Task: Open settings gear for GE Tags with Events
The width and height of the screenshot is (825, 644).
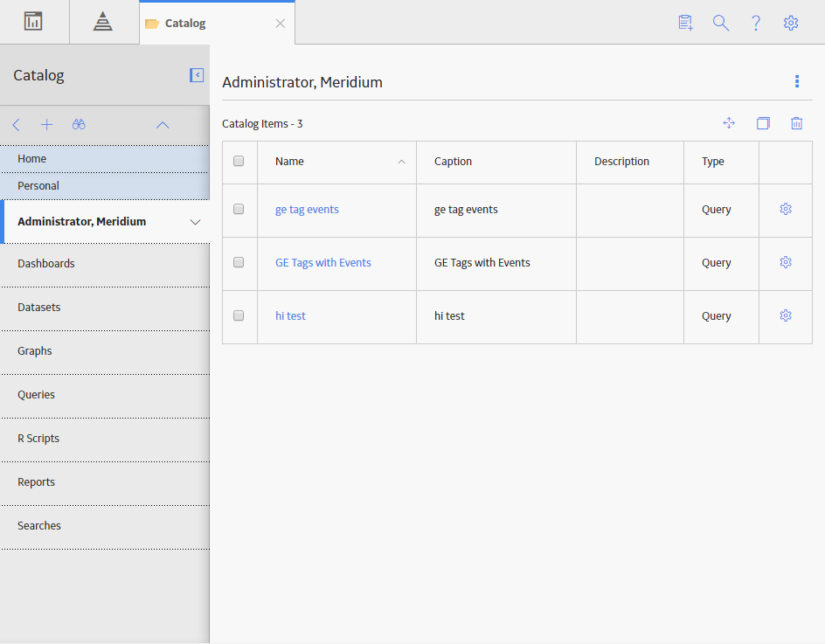Action: (786, 262)
